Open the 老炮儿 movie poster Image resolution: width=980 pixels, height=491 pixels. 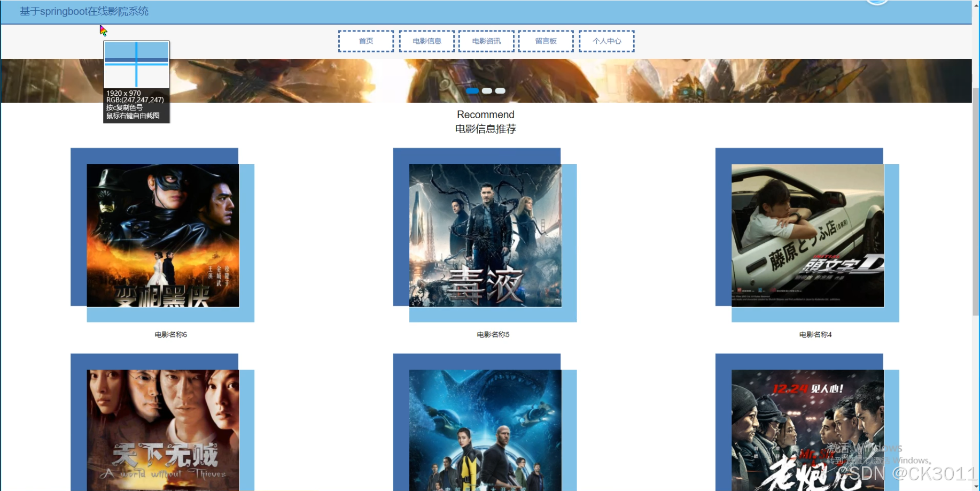tap(807, 430)
